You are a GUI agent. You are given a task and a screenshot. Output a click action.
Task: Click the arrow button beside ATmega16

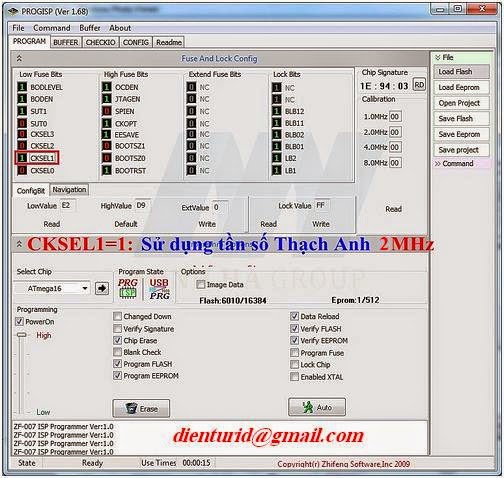coord(102,288)
